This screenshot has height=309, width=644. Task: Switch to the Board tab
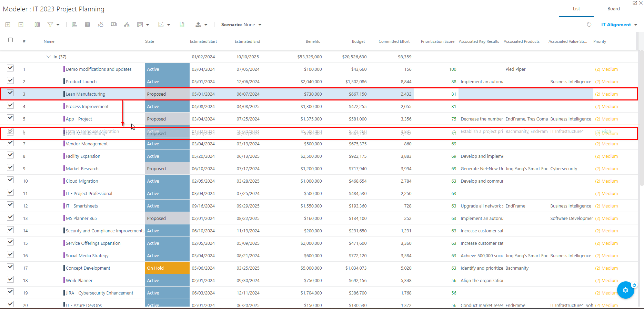614,9
